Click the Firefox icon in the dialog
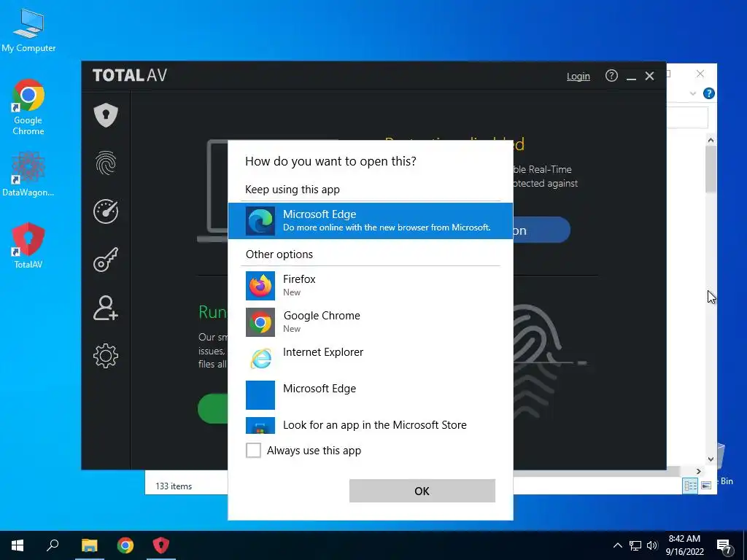747x560 pixels. coord(260,286)
